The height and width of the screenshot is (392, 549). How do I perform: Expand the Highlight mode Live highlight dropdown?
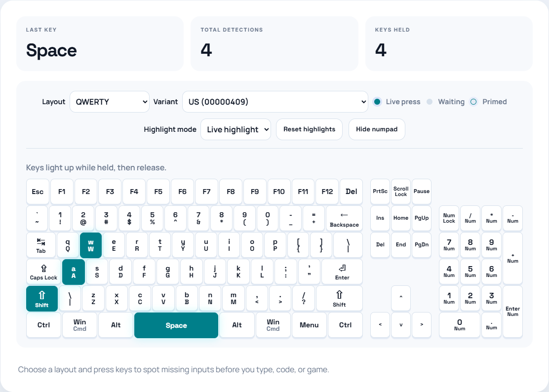(235, 129)
